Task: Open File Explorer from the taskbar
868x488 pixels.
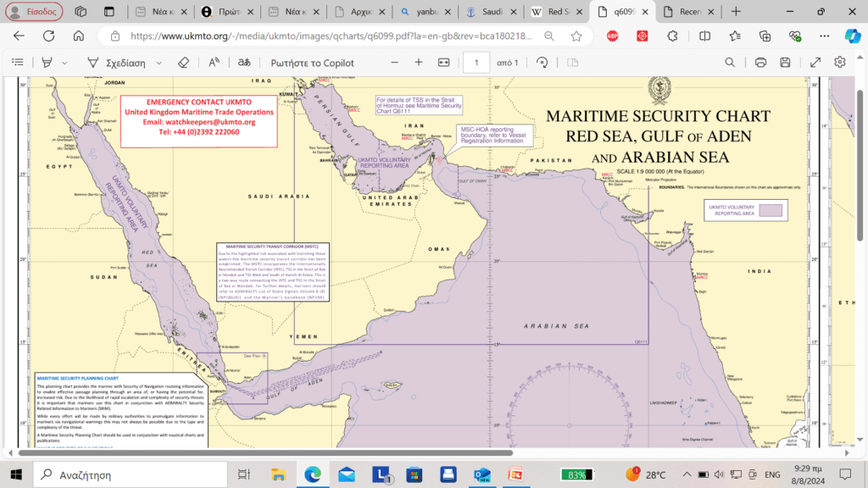Action: [278, 474]
